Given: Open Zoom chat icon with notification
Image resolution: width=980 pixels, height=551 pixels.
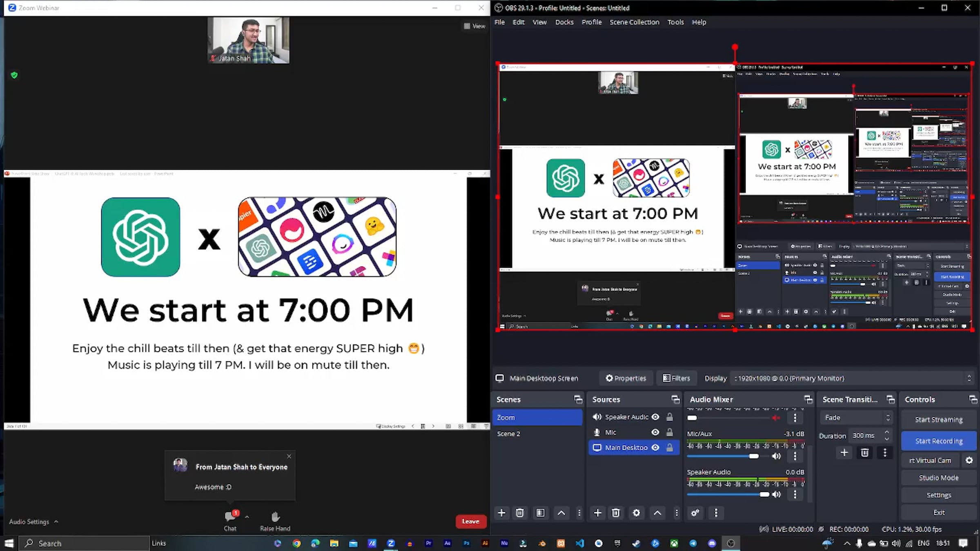Looking at the screenshot, I should point(230,517).
